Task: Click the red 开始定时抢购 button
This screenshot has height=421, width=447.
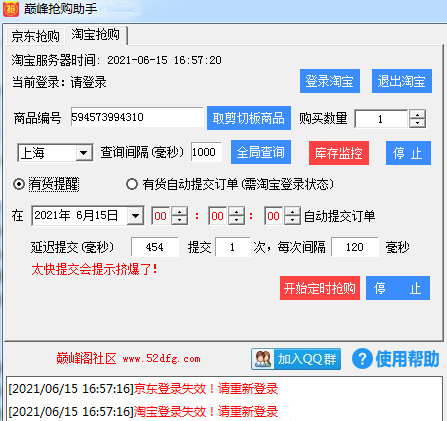Action: tap(320, 288)
